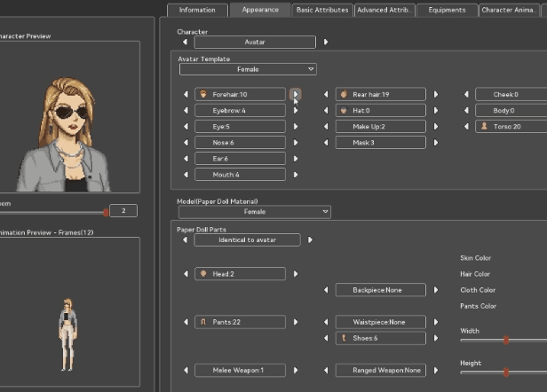Click the Width slider handle

click(x=506, y=340)
